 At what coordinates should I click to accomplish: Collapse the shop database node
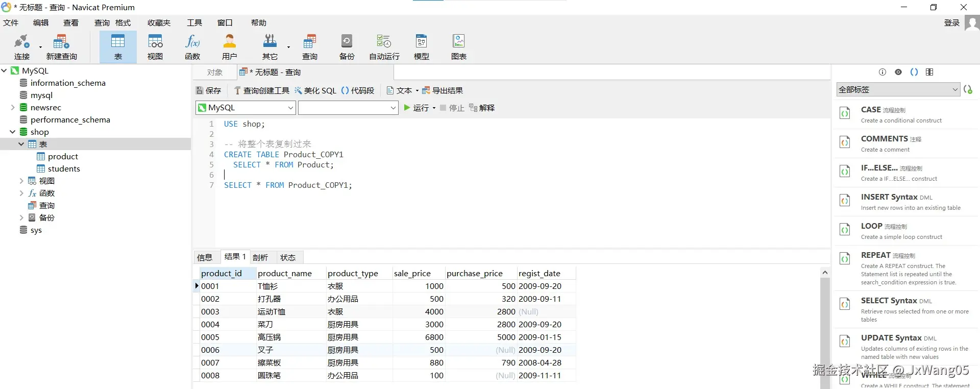(13, 132)
